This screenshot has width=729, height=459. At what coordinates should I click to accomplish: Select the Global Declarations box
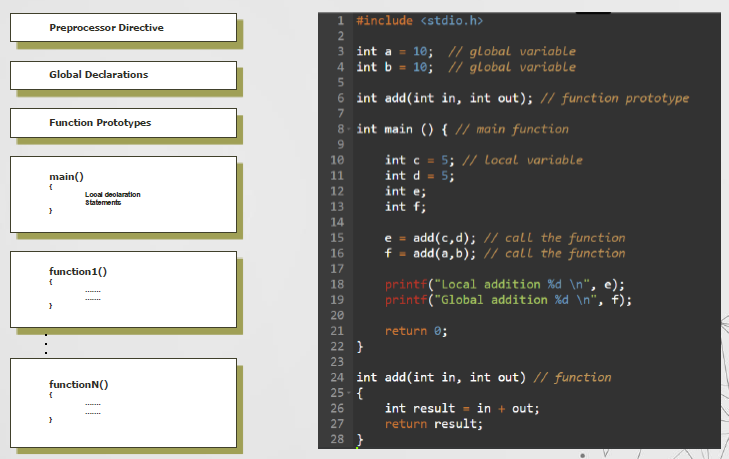pyautogui.click(x=124, y=75)
